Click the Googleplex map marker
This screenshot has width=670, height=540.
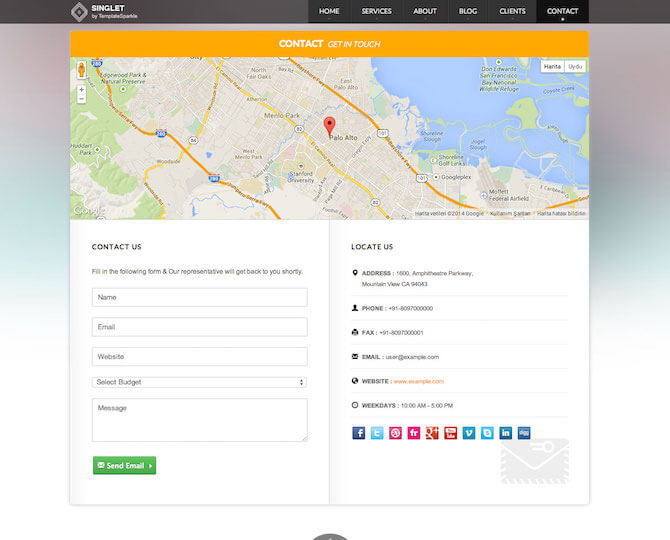(436, 177)
